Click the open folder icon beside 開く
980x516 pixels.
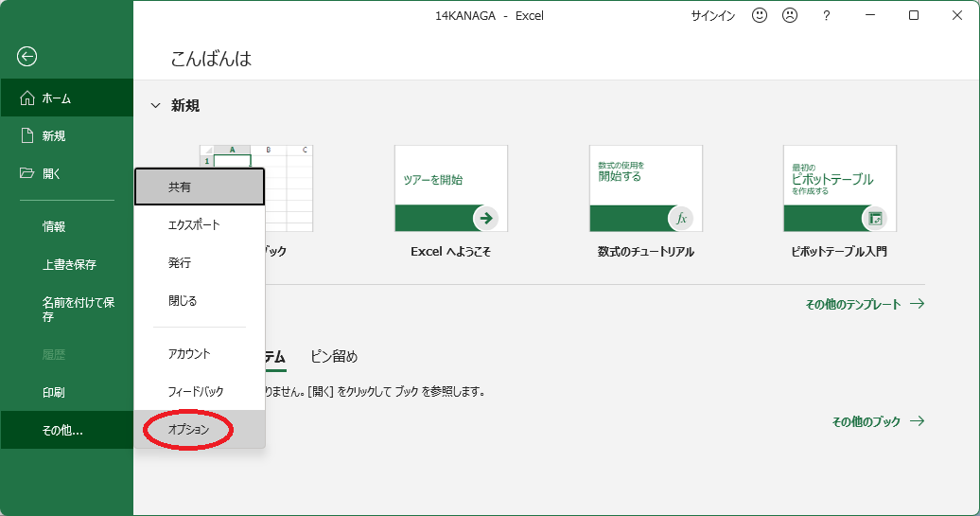click(x=26, y=172)
